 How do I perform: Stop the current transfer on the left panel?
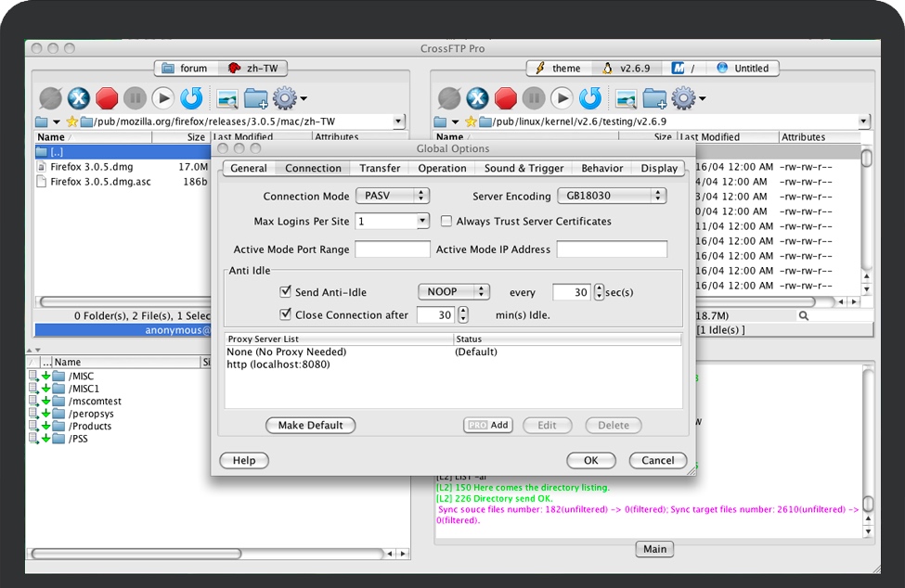(105, 97)
